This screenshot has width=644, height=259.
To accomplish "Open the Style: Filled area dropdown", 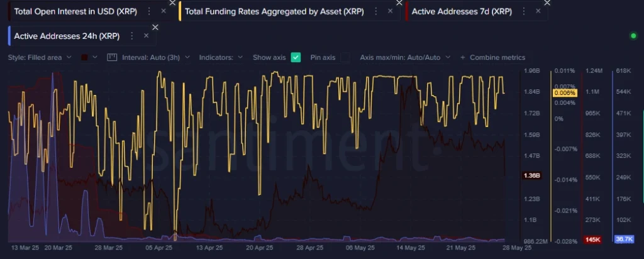I will pyautogui.click(x=38, y=57).
